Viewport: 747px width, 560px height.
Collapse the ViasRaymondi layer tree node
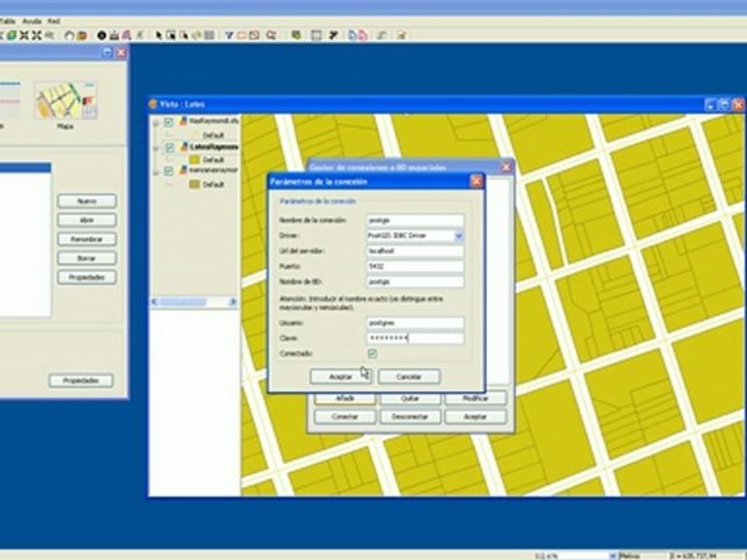tap(156, 124)
